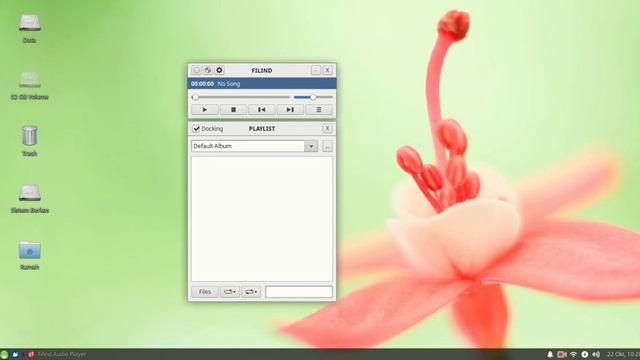Close the Filind player window
This screenshot has height=360, width=640.
coord(327,70)
